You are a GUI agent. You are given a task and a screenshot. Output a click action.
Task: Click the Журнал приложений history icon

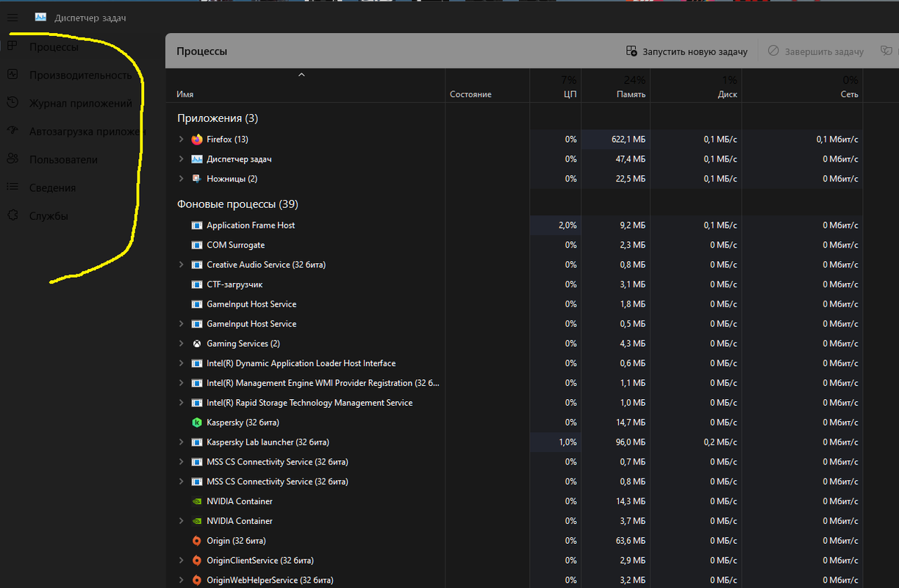coord(12,103)
